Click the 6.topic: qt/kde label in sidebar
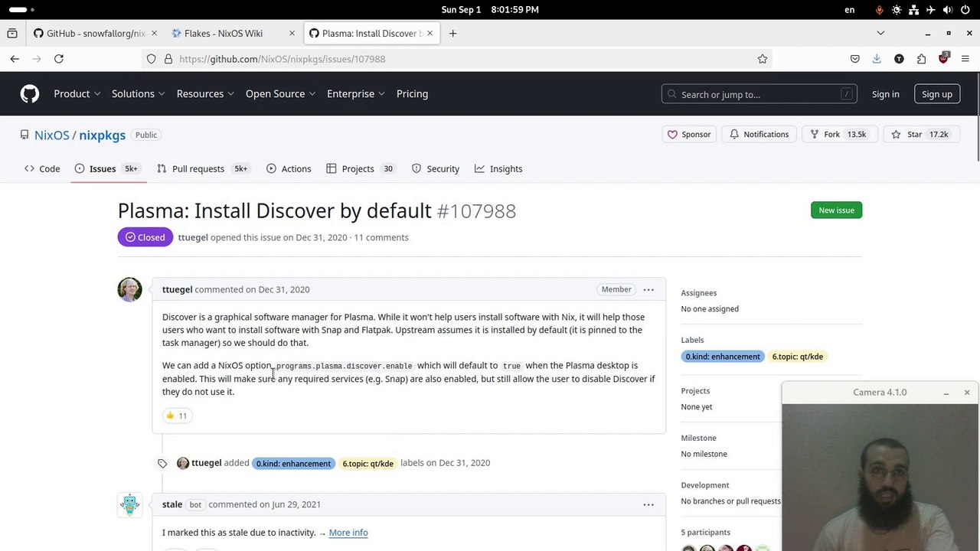980x551 pixels. (x=797, y=357)
